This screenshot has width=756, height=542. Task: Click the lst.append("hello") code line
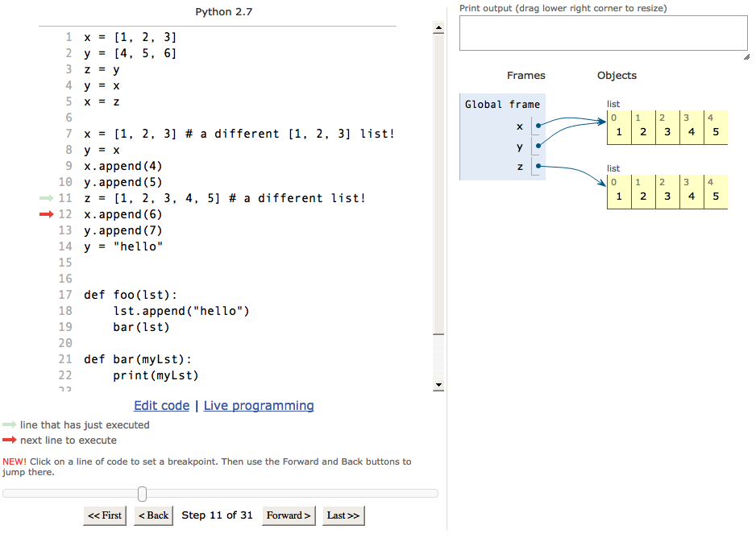click(x=181, y=311)
